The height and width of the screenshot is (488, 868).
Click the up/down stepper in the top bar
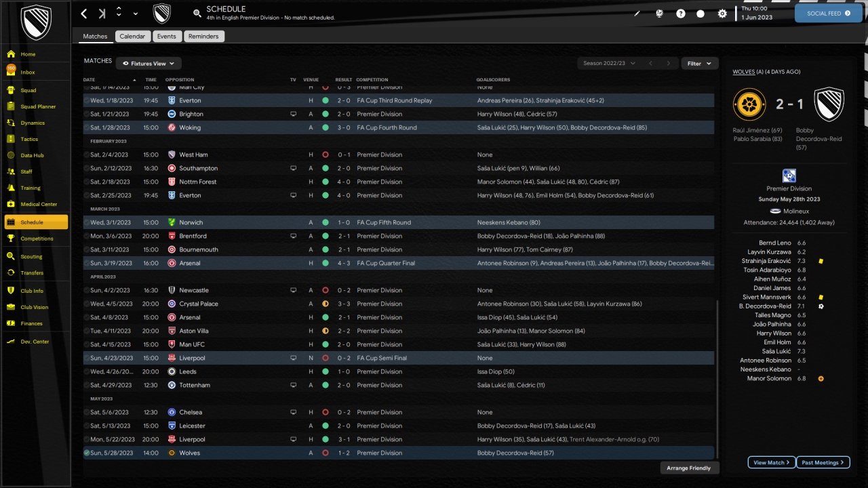(119, 13)
